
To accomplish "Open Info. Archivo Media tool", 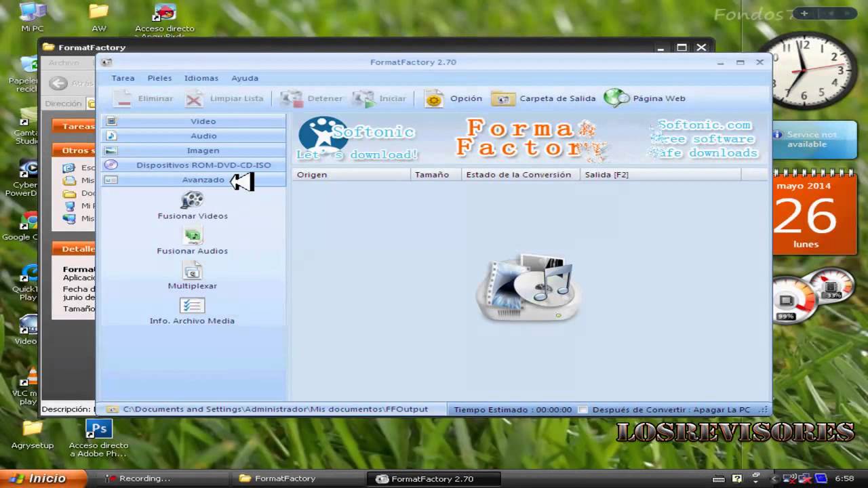I will tap(193, 312).
